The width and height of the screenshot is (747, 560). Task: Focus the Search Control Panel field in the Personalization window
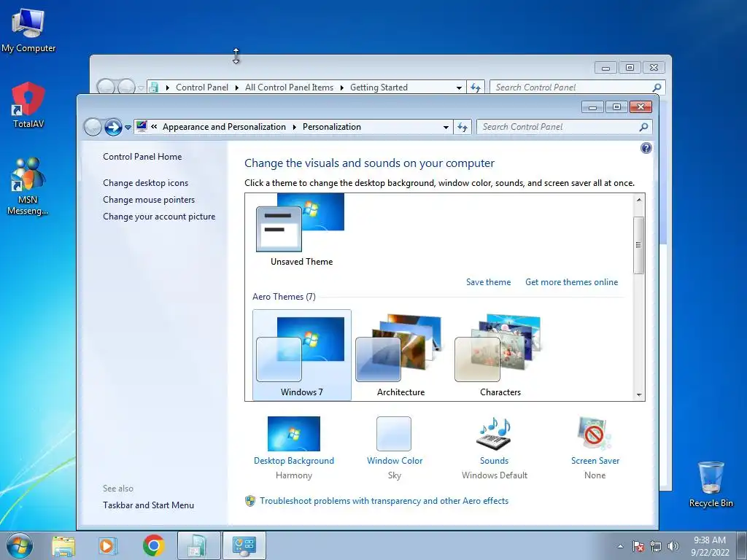(565, 127)
